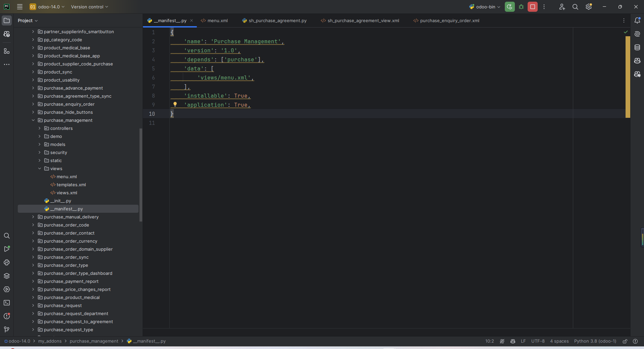Collapse the purchase_management folder
Viewport: 644px width, 349px height.
tap(33, 120)
